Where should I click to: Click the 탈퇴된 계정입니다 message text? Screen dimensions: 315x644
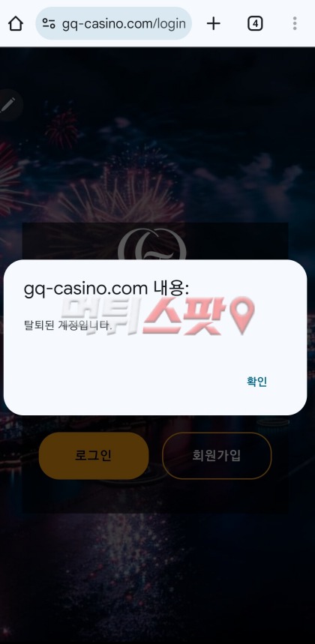click(67, 325)
